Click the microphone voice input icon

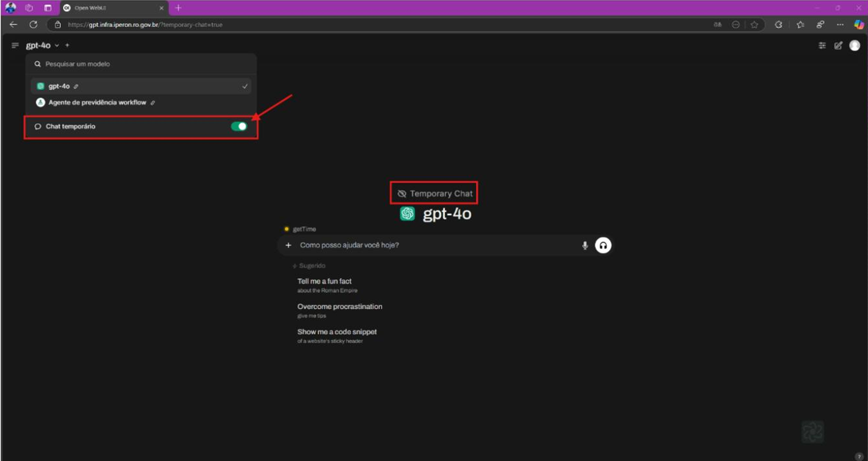click(585, 245)
